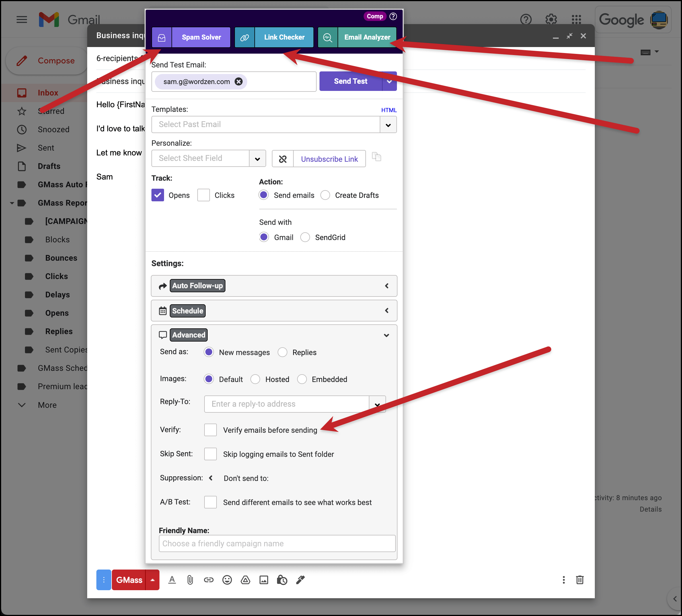Insert files using Google Drive icon
The height and width of the screenshot is (616, 682).
point(245,580)
